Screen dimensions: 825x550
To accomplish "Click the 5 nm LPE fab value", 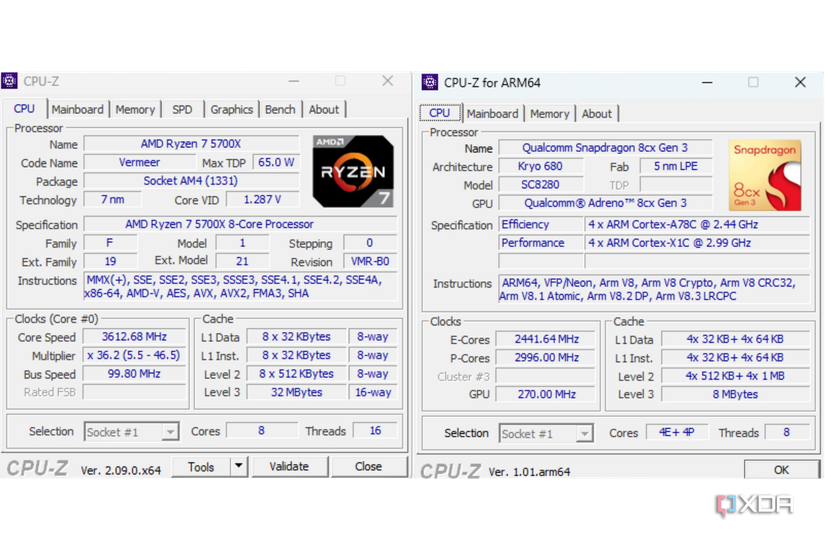I will click(x=676, y=166).
